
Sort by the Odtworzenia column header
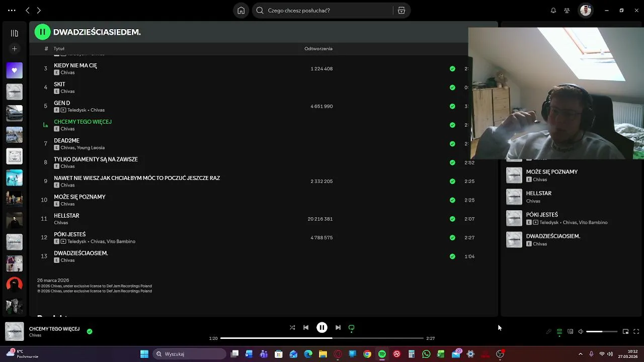318,49
